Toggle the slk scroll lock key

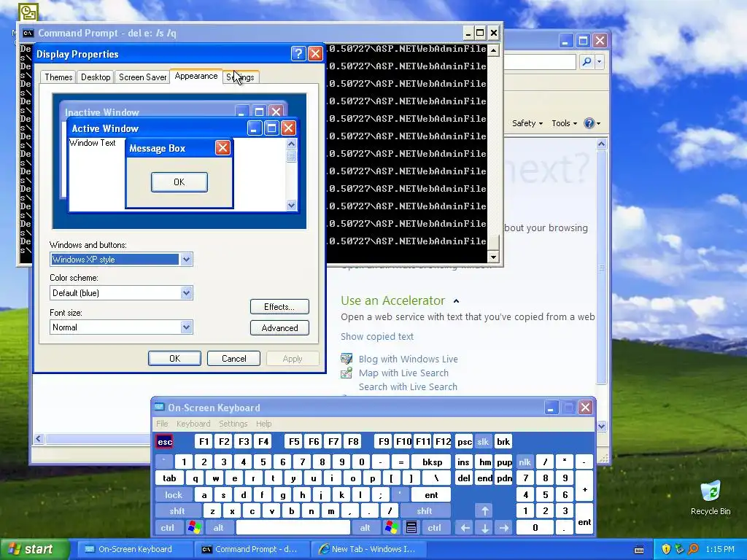point(483,442)
